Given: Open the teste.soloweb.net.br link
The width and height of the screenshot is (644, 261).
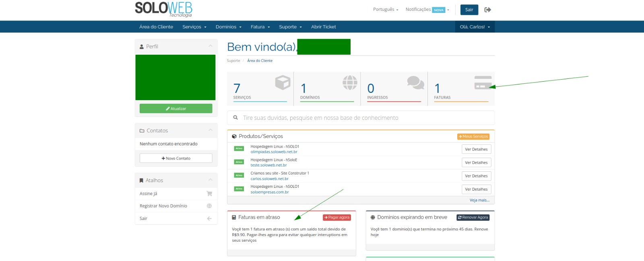Looking at the screenshot, I should click(x=268, y=165).
